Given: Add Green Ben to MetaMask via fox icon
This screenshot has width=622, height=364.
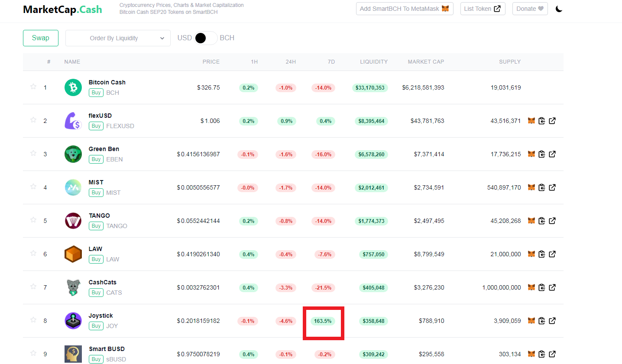Looking at the screenshot, I should click(x=531, y=154).
